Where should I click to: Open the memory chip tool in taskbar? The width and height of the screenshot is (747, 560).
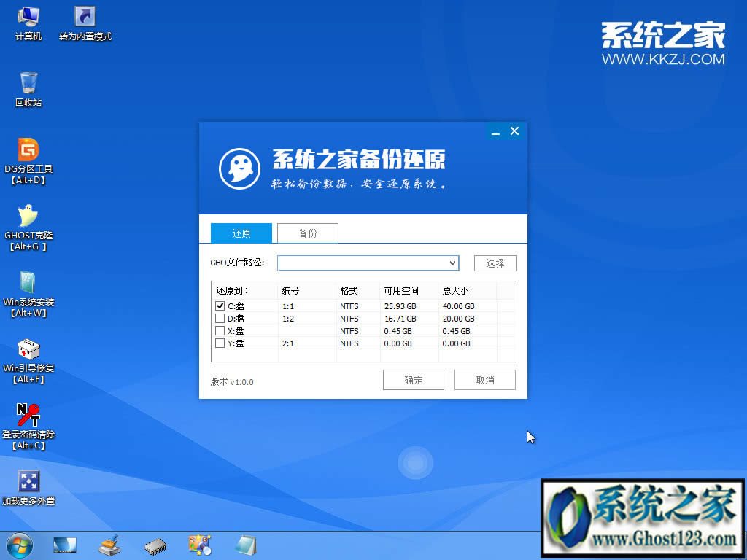point(155,545)
